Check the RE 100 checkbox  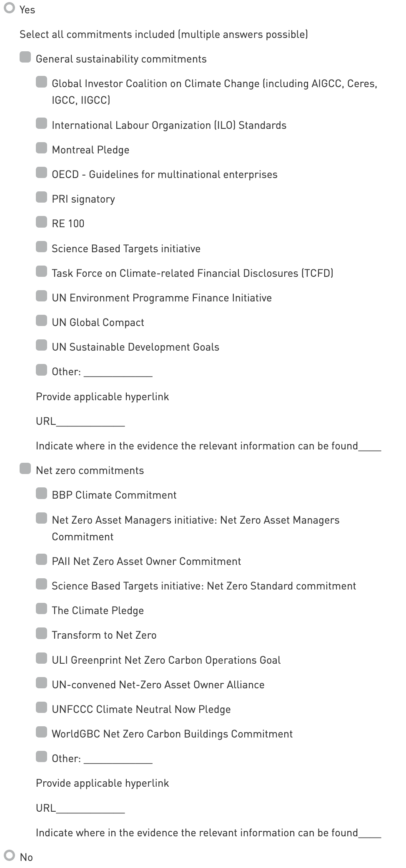[x=41, y=222]
